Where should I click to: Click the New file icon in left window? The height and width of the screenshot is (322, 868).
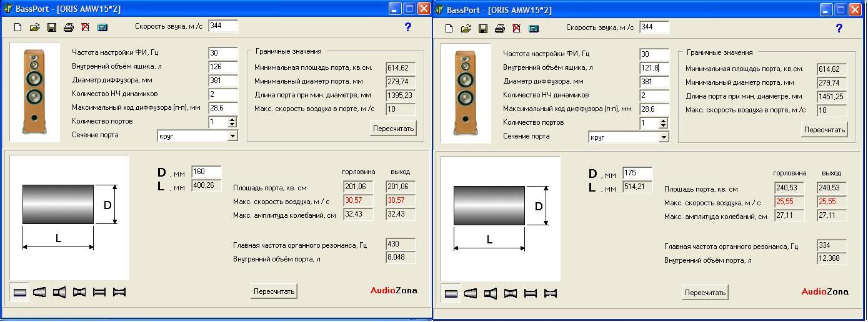[18, 27]
